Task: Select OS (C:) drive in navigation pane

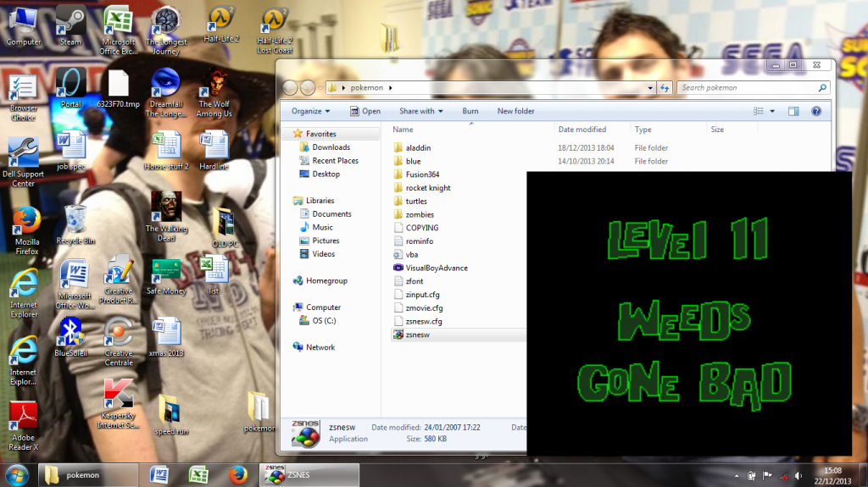Action: 324,321
